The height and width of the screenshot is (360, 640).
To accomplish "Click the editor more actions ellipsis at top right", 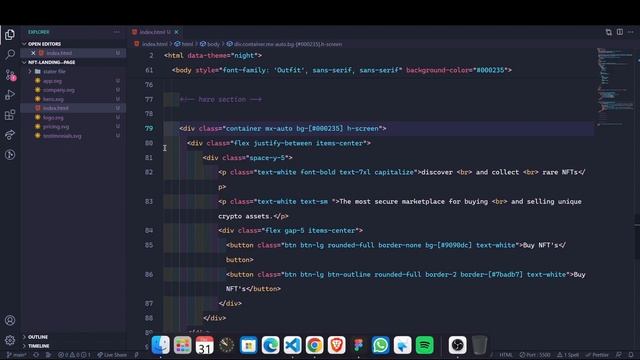I will tap(631, 32).
